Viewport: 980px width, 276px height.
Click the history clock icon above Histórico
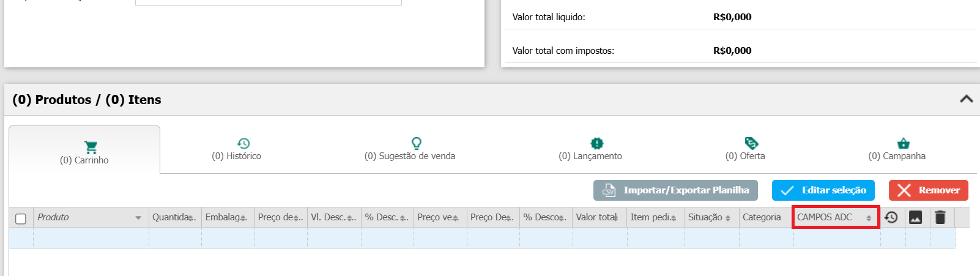(x=243, y=143)
